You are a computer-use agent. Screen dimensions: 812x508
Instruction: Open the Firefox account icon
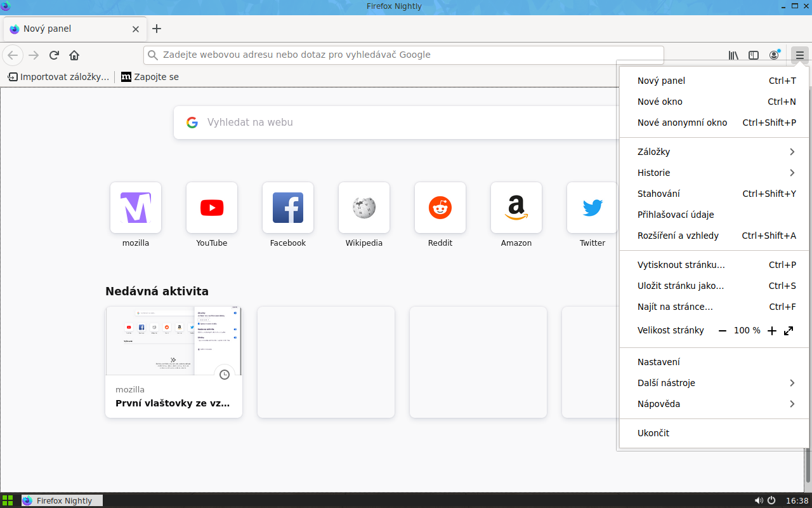pos(774,55)
